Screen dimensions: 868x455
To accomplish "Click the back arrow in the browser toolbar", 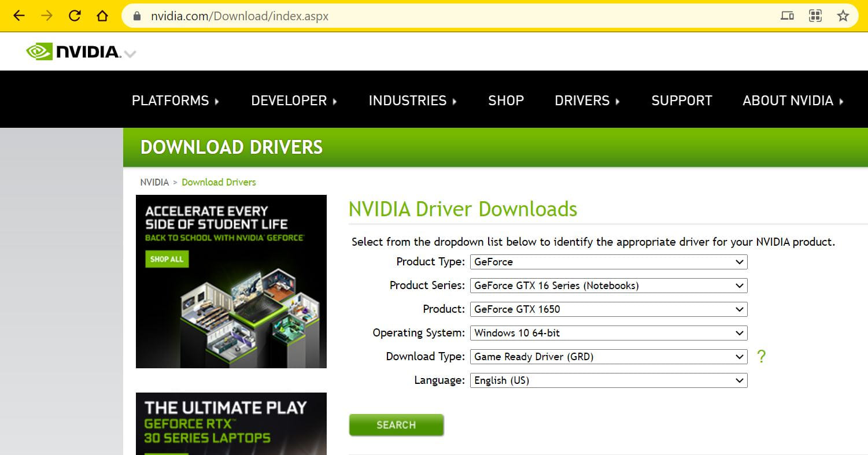I will 18,16.
